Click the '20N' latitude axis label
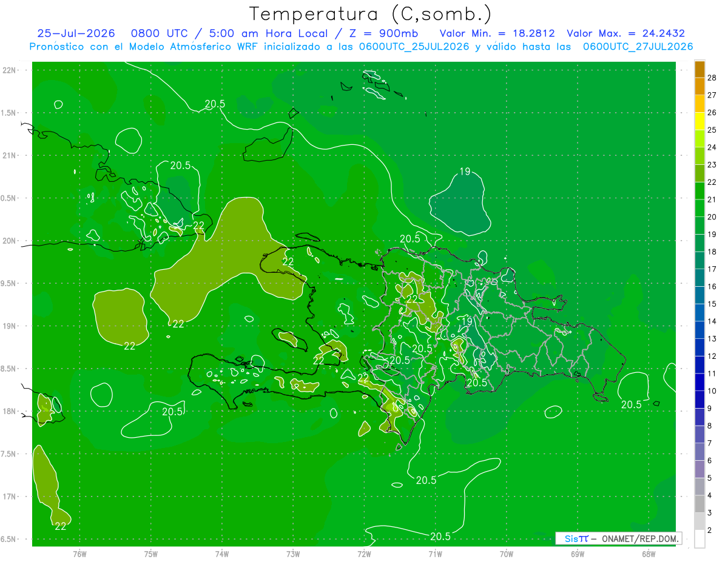728x562 pixels. (x=9, y=241)
